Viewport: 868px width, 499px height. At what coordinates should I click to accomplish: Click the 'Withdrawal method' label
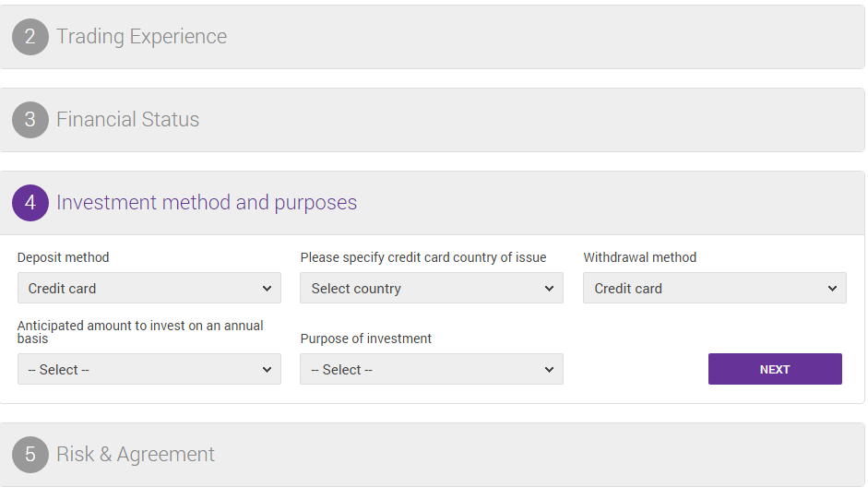pos(640,257)
